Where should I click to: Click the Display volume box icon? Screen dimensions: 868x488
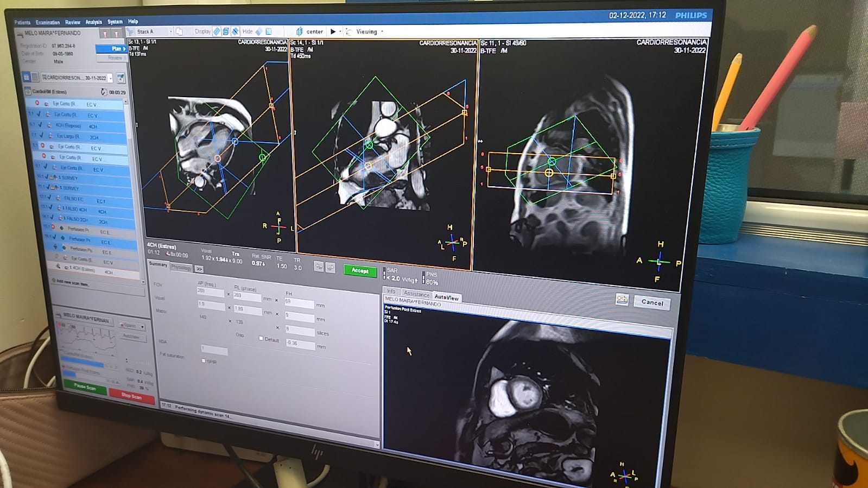[226, 31]
